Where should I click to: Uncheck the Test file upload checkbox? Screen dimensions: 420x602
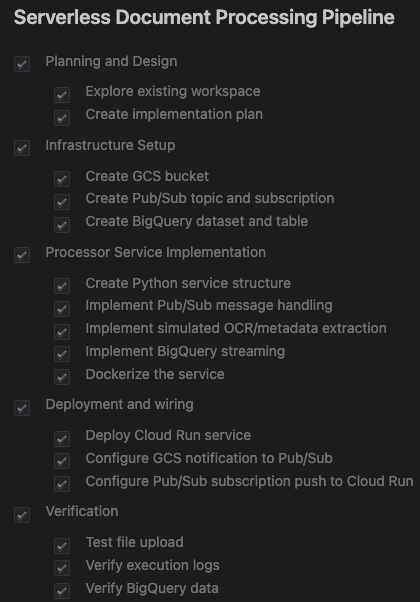[x=62, y=546]
